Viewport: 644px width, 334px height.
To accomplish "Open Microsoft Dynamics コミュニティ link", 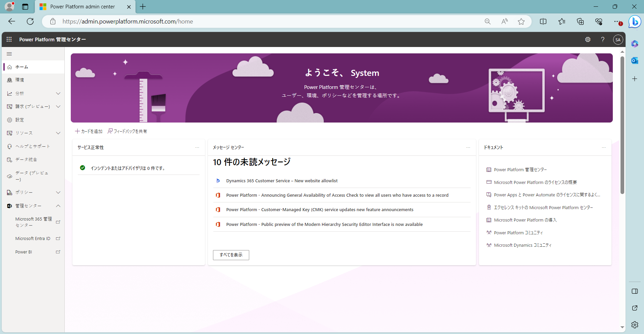I will (x=523, y=245).
